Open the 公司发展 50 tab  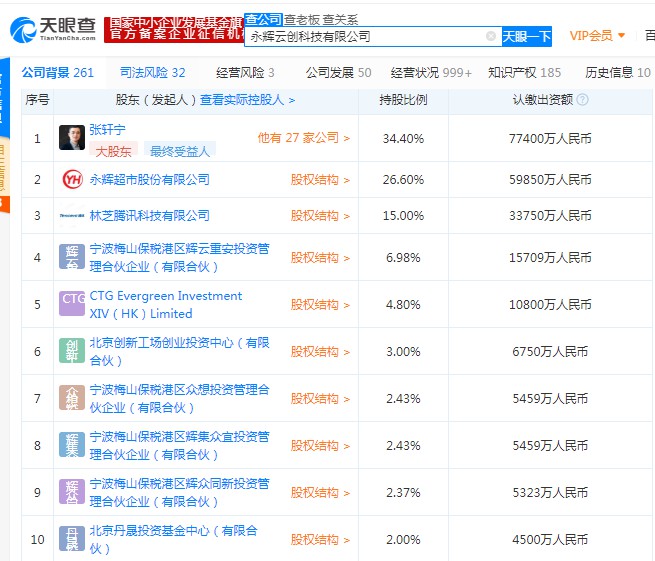338,73
